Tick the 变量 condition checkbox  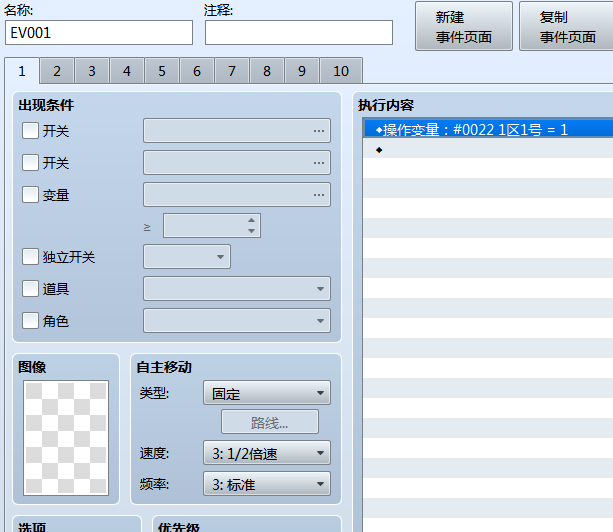(x=30, y=195)
